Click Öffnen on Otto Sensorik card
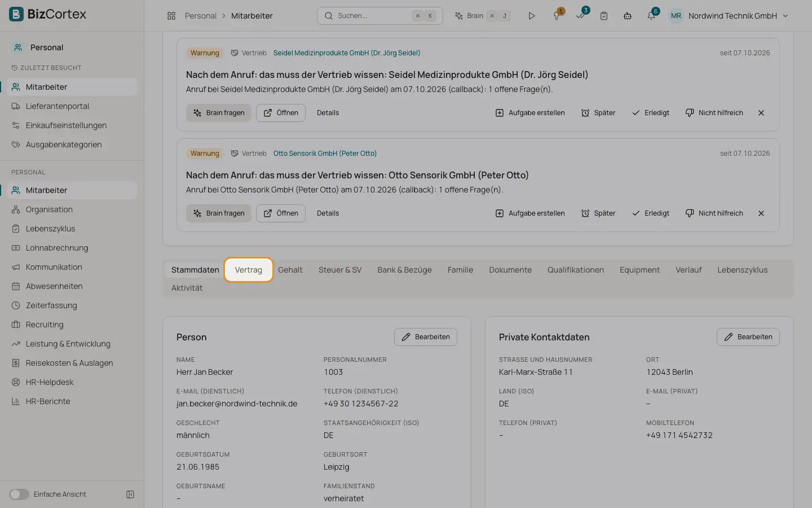The width and height of the screenshot is (812, 508). pyautogui.click(x=281, y=213)
